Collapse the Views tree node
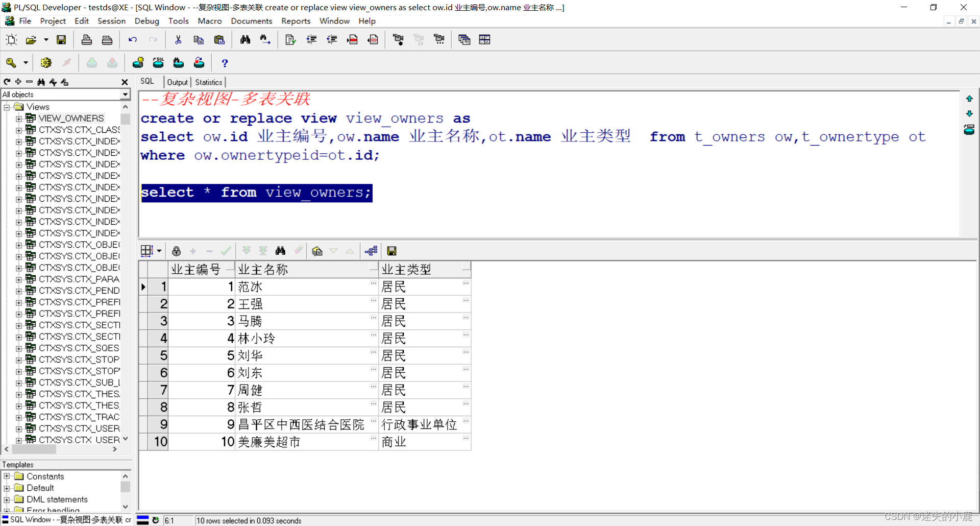Image resolution: width=980 pixels, height=526 pixels. [x=7, y=107]
